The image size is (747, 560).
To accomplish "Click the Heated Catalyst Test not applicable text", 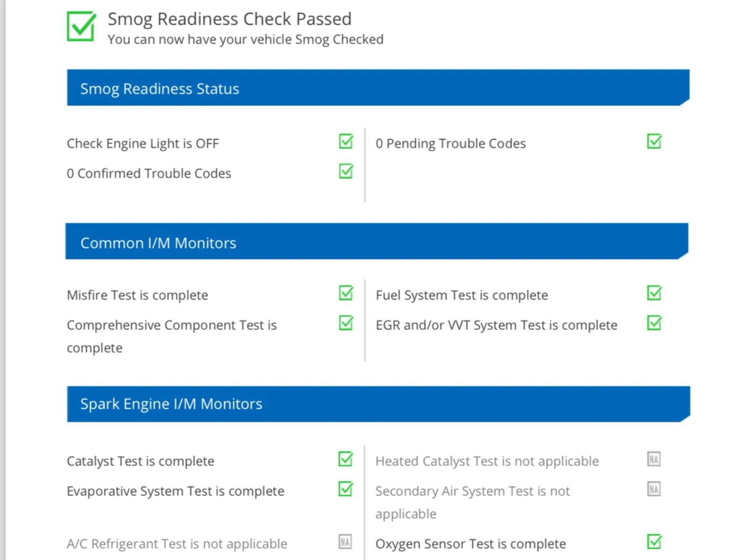I will [487, 461].
